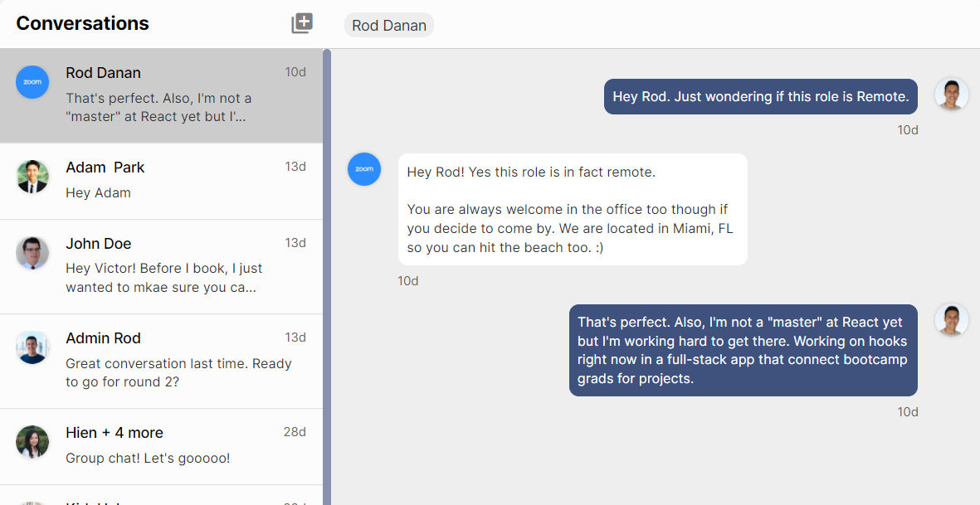Click the "10d" timestamp under the "Hey Rod. Just wondering" message
This screenshot has height=505, width=980.
pos(908,130)
